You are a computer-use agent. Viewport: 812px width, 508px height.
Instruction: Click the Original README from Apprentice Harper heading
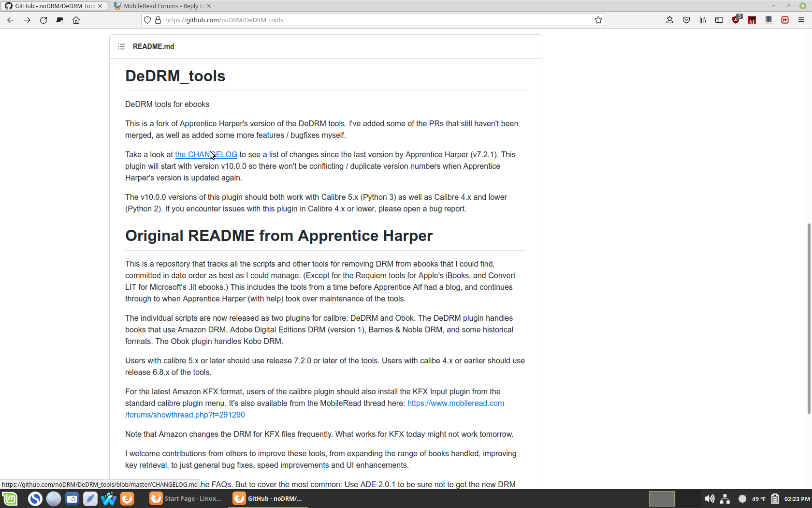[x=279, y=236]
